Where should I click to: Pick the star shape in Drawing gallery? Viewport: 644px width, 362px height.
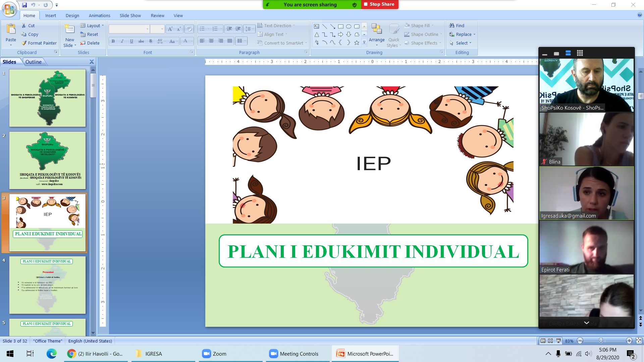(357, 43)
